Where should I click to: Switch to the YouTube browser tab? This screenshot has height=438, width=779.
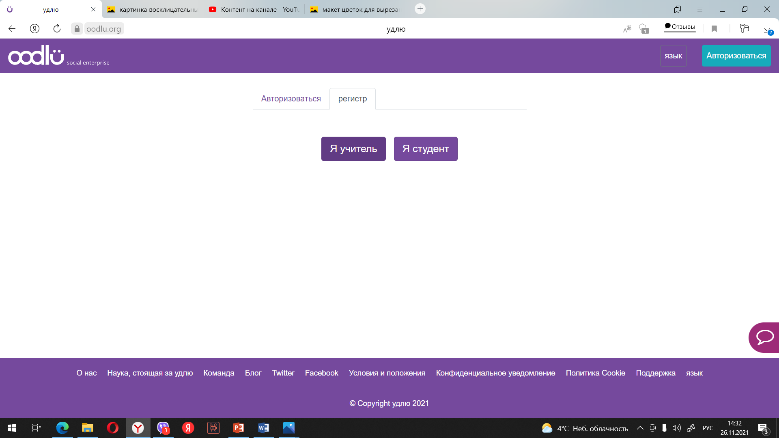point(254,9)
